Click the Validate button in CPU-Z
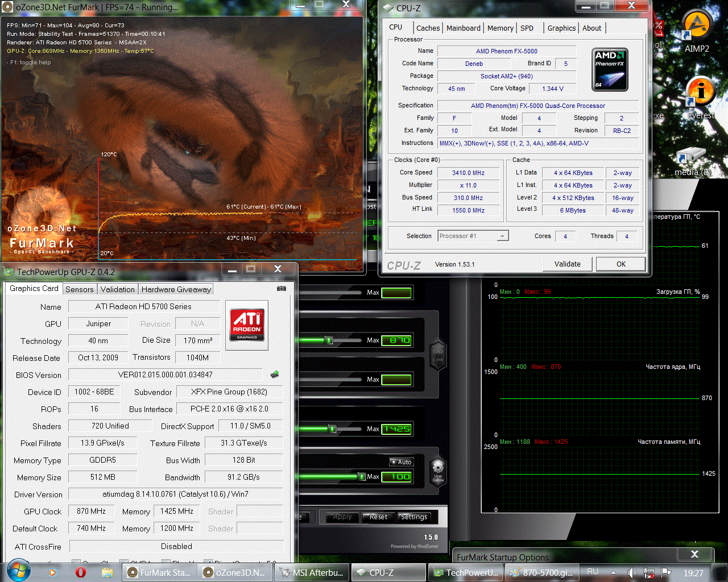Viewport: 728px width, 582px height. click(x=568, y=264)
